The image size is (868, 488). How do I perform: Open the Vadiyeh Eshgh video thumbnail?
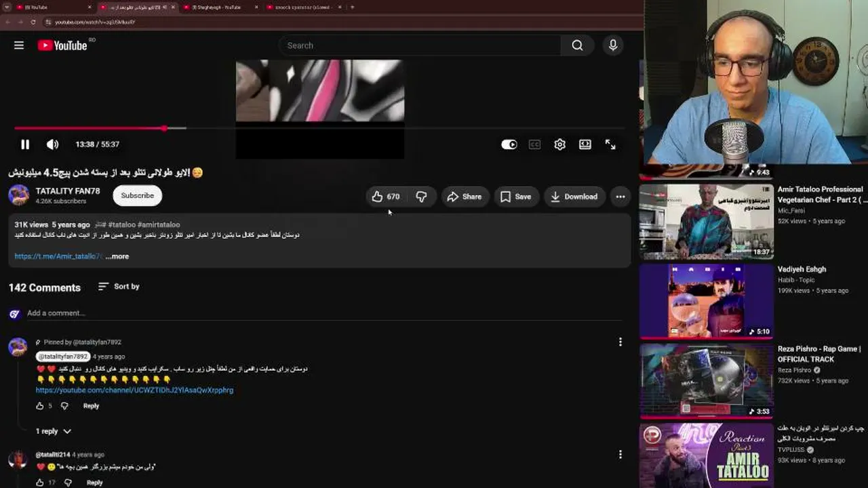tap(707, 302)
